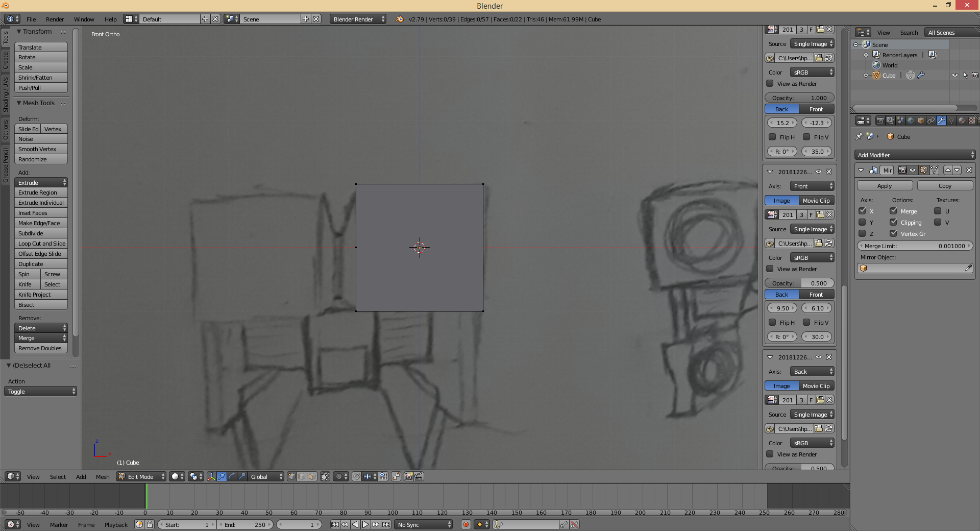Open the Material sphere properties tab
Viewport: 980px width, 531px height.
tap(962, 120)
